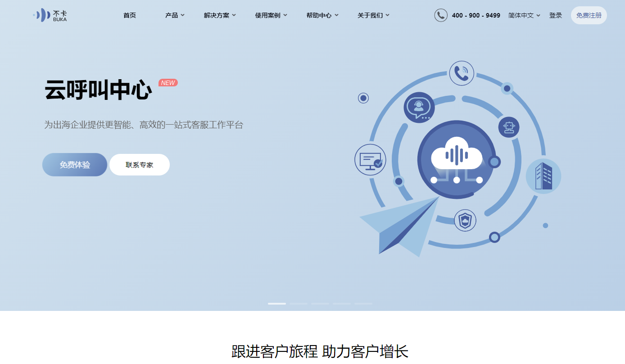This screenshot has width=625, height=364.
Task: Expand the 解决方案 dropdown menu
Action: coord(220,15)
